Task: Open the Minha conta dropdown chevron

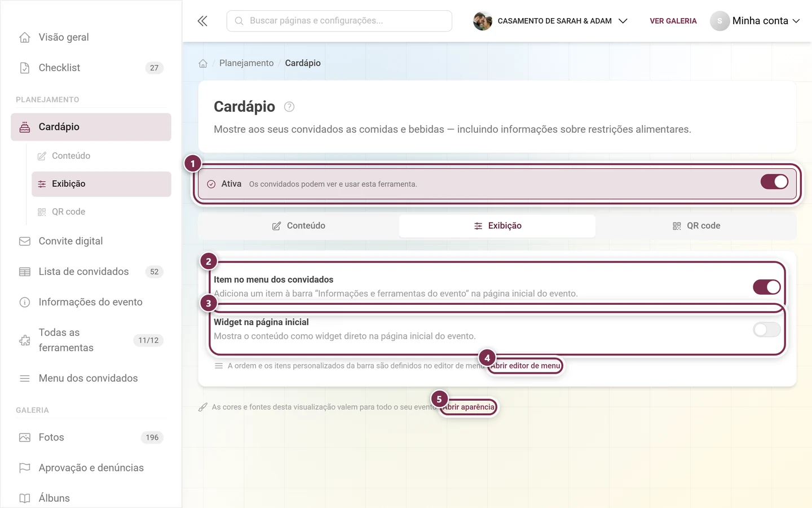Action: 796,21
